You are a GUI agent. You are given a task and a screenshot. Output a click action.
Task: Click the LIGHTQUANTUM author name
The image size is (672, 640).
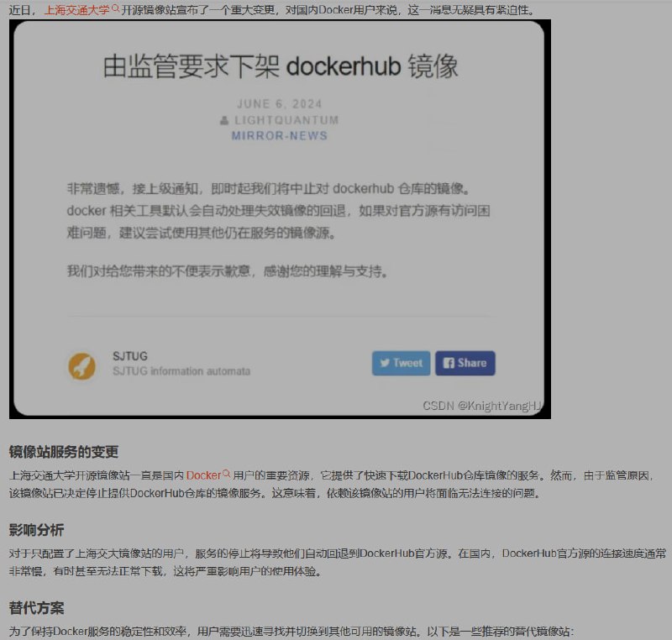pyautogui.click(x=286, y=120)
